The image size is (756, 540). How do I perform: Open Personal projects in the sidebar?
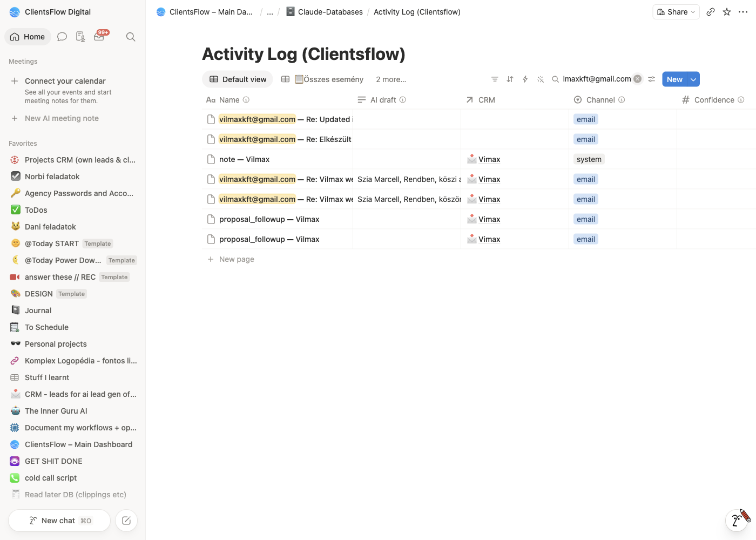point(73,344)
